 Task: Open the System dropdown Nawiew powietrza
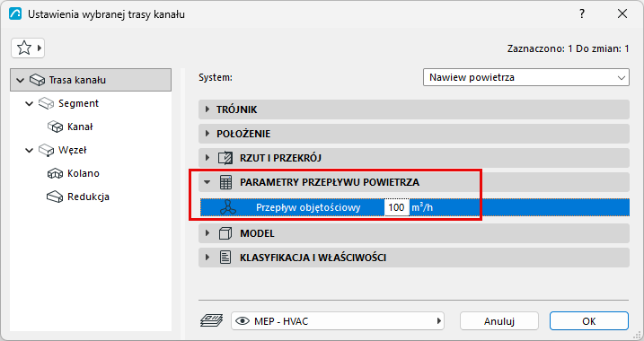point(526,77)
